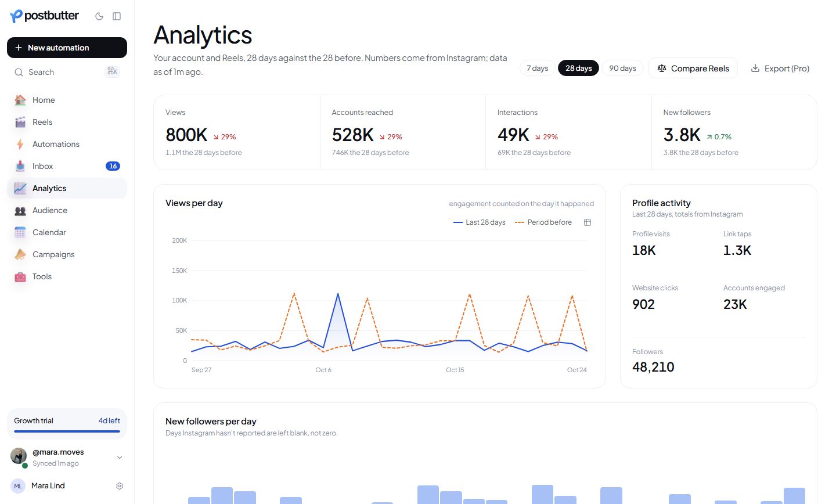Click the Home house icon
Viewport: 836px width, 504px height.
click(x=20, y=100)
